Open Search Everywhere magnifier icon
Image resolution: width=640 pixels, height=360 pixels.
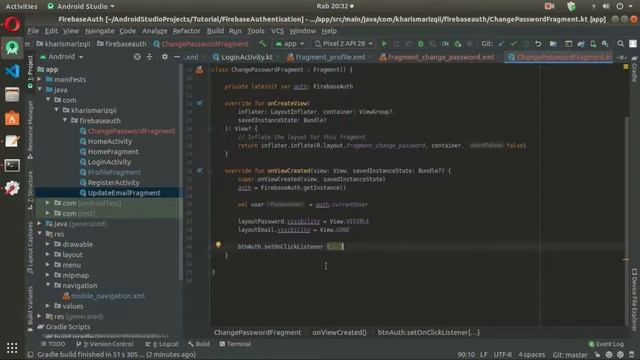[620, 44]
